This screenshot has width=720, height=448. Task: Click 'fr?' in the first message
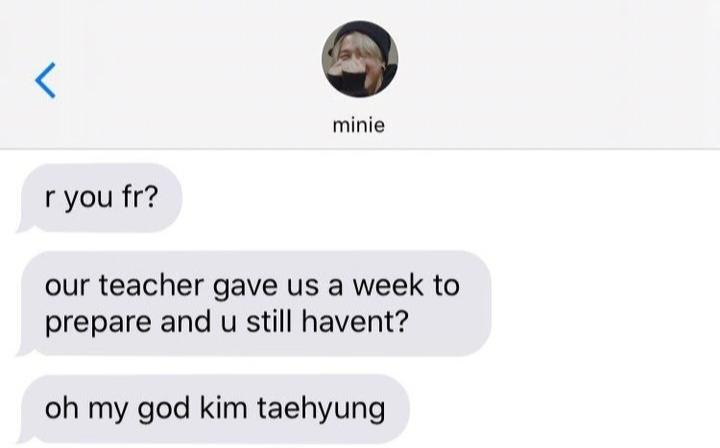tap(140, 197)
